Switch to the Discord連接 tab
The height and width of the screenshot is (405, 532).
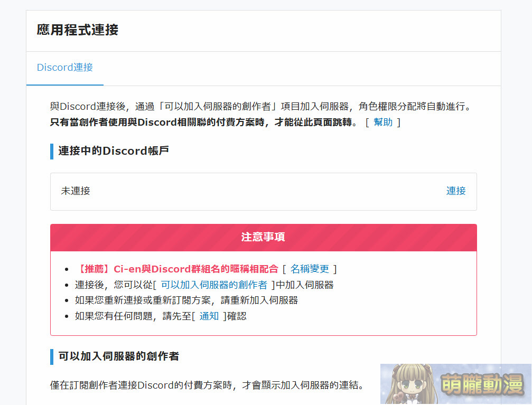tap(65, 68)
